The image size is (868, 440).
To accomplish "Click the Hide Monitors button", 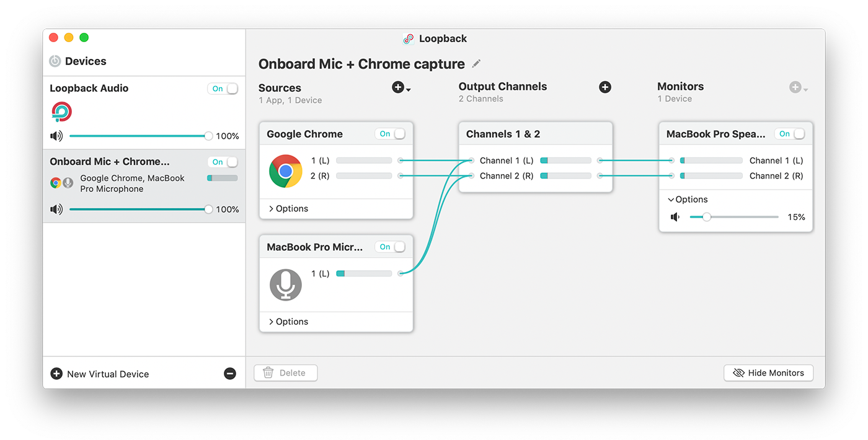I will tap(769, 372).
